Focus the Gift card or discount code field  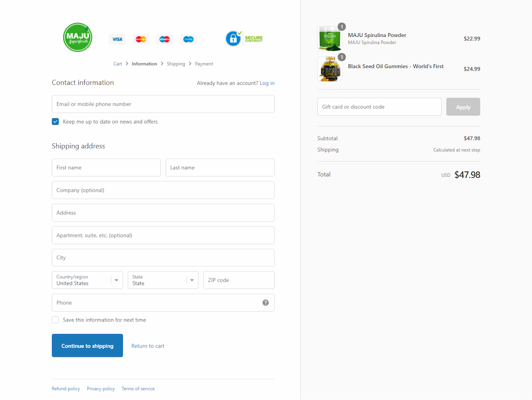pos(379,107)
